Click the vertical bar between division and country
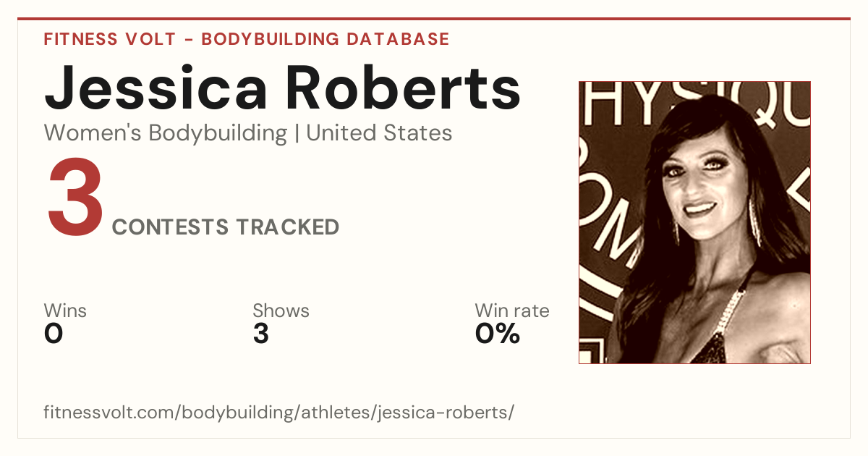 pyautogui.click(x=297, y=134)
